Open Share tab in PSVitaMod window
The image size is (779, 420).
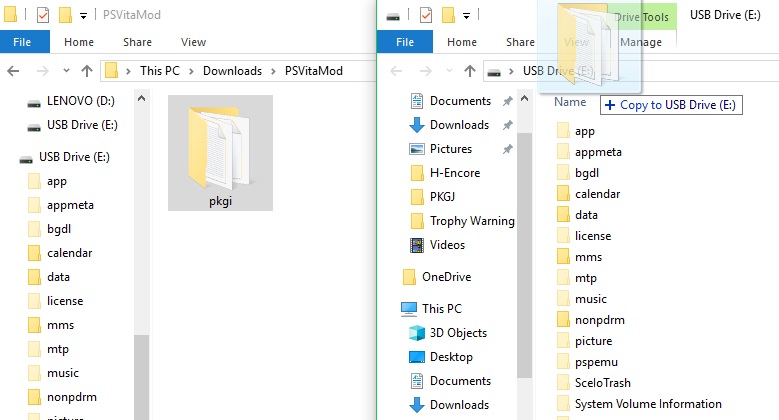pyautogui.click(x=137, y=42)
